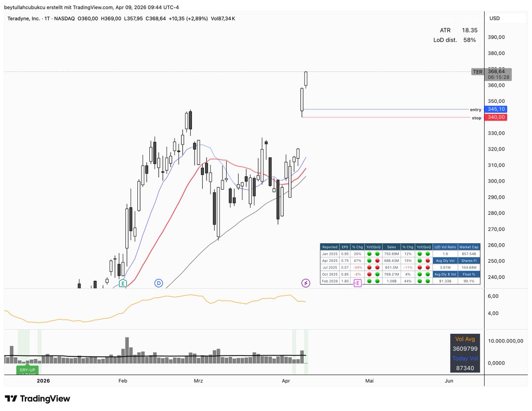Click the 99.1% float value
The image size is (532, 411).
pos(469,281)
